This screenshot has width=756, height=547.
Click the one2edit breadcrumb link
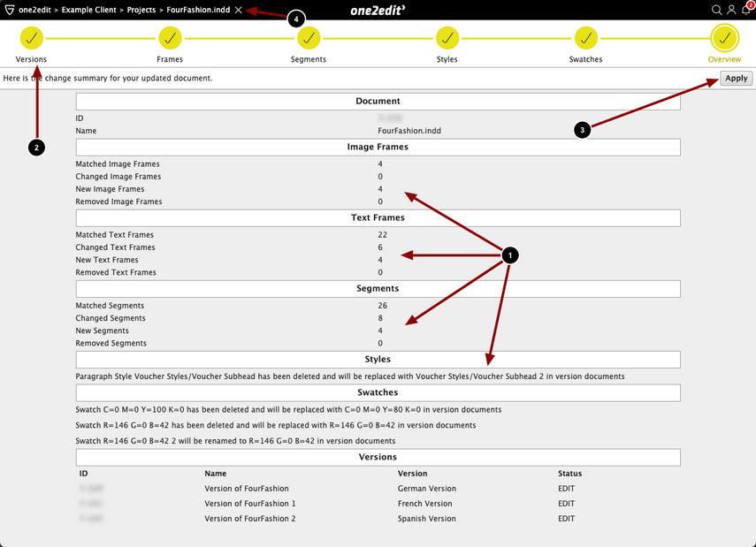[x=34, y=10]
